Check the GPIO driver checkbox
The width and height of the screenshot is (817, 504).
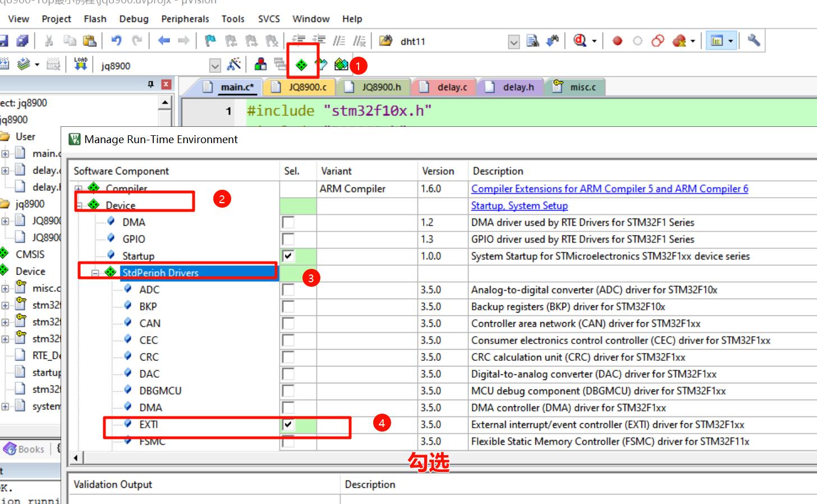[x=288, y=239]
